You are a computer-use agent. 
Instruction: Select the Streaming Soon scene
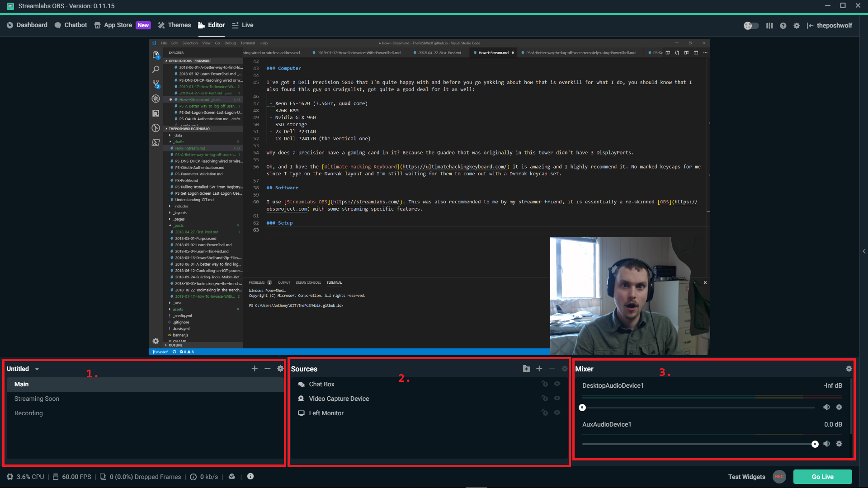click(x=145, y=399)
